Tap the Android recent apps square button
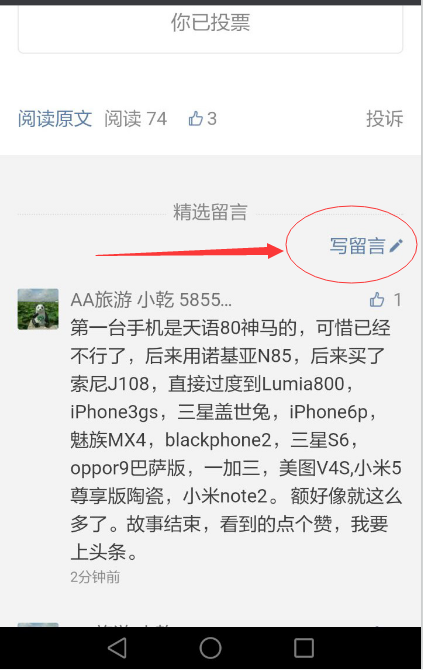423x670 pixels. point(304,648)
